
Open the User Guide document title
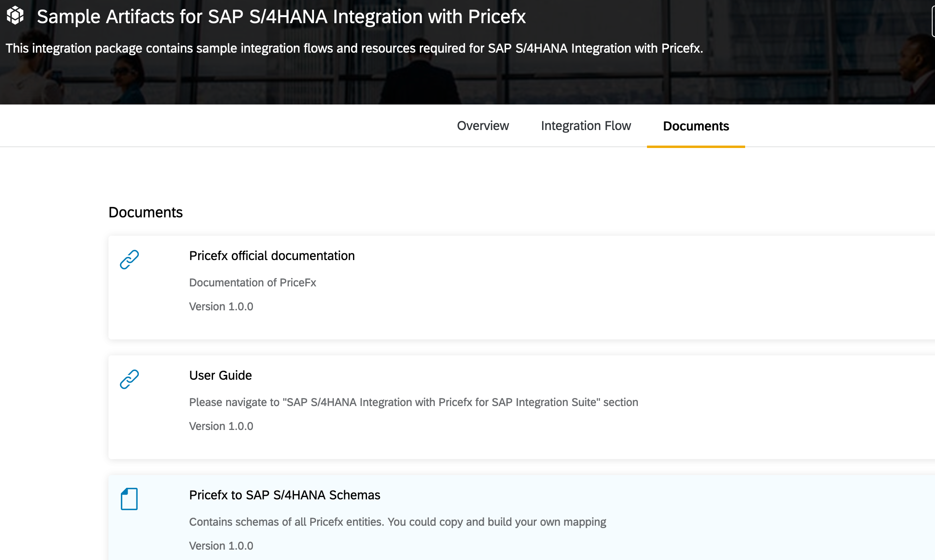tap(220, 375)
